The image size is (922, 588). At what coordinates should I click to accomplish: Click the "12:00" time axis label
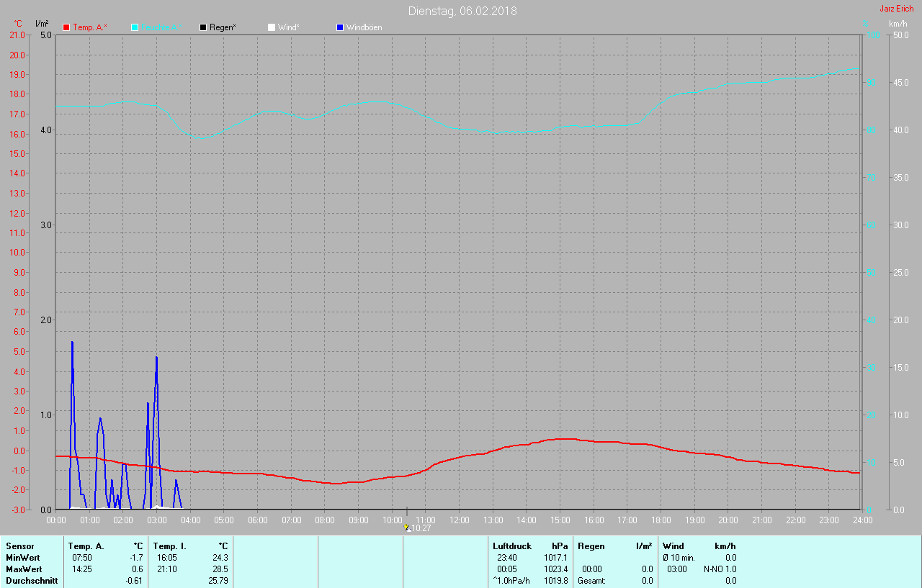coord(459,520)
